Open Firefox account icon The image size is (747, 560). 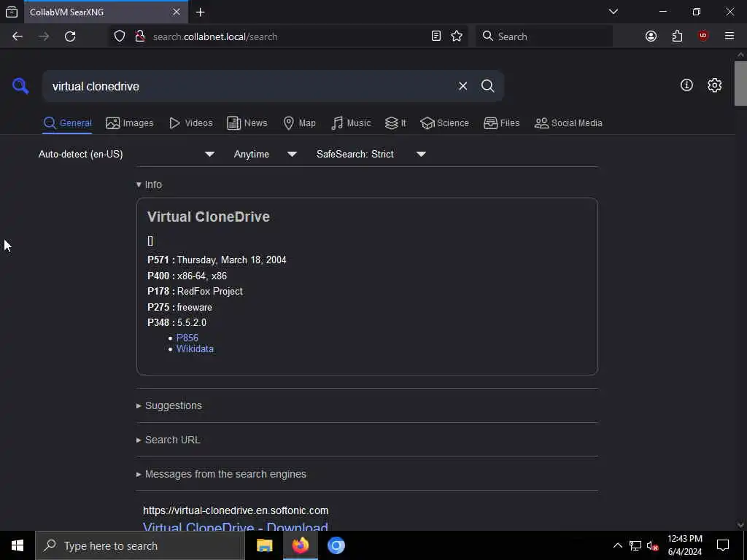[x=651, y=36]
